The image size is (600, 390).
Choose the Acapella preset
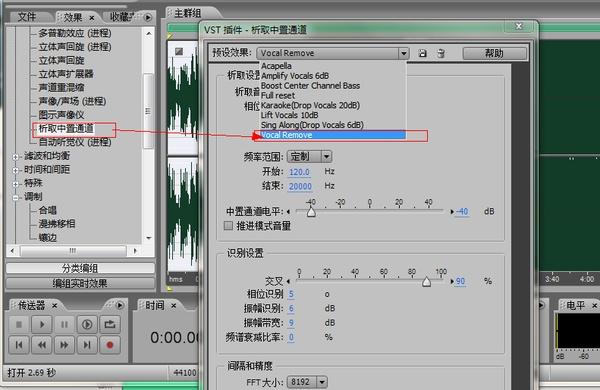click(x=276, y=66)
